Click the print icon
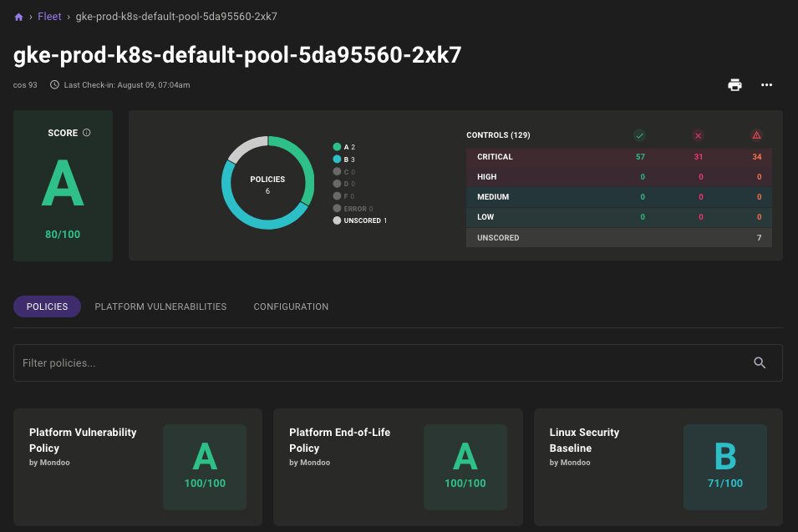This screenshot has width=798, height=532. pyautogui.click(x=734, y=84)
